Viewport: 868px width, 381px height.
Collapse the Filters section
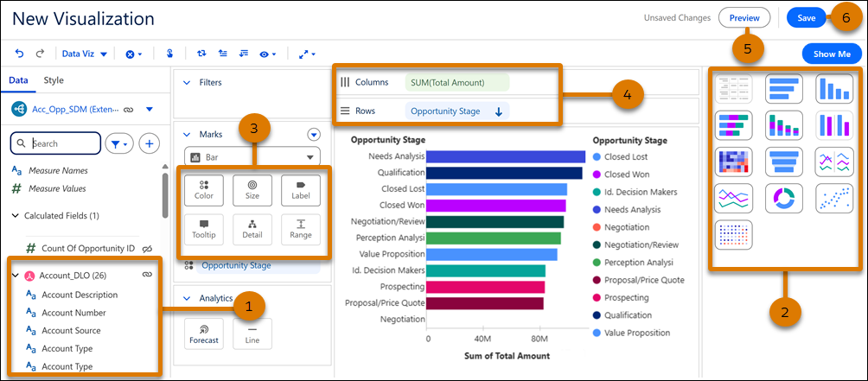point(187,82)
